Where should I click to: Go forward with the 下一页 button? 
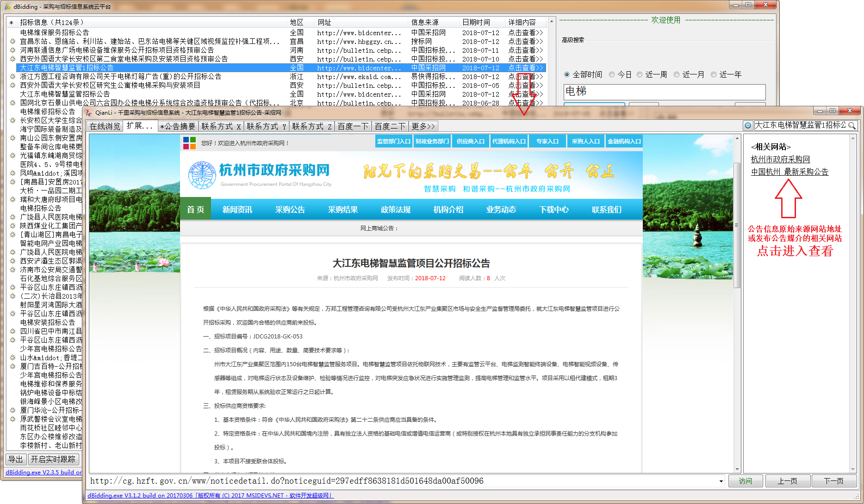[834, 481]
